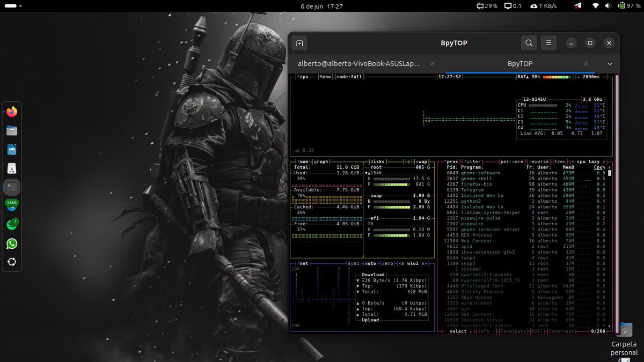This screenshot has height=362, width=644.
Task: Open the terminal hamburger menu
Action: (x=548, y=43)
